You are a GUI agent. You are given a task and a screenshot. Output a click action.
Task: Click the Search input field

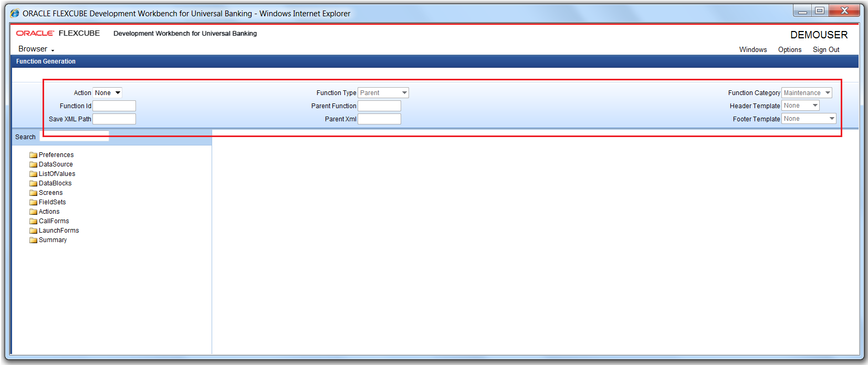pyautogui.click(x=75, y=137)
